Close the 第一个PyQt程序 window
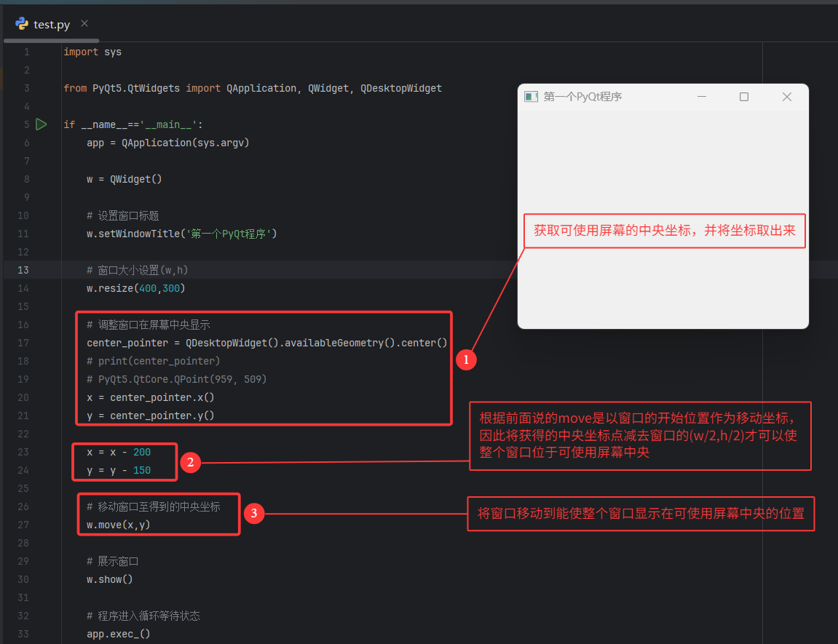This screenshot has width=838, height=644. coord(787,97)
